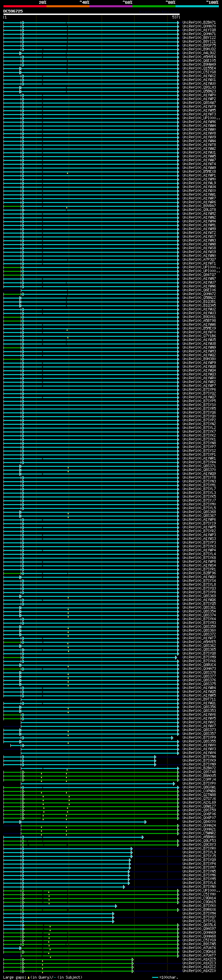
Task: Select hit label UniRef100_A1KZC5
Action: (x=199, y=959)
